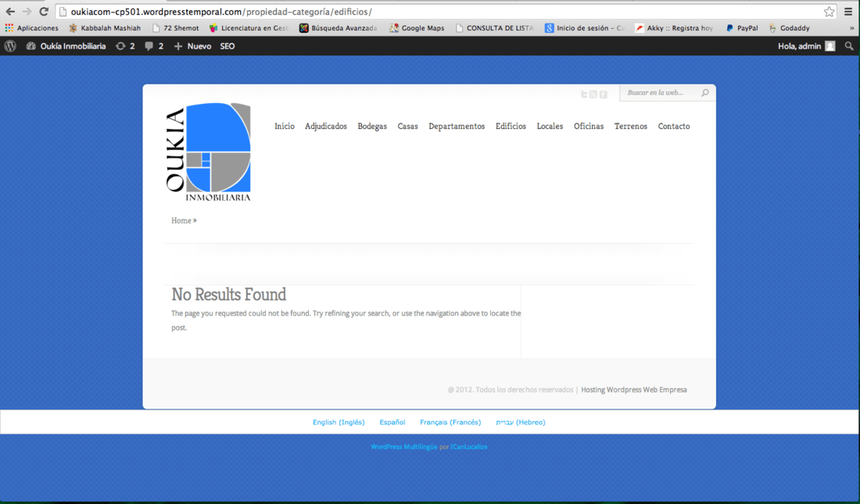Bookmark this page with the star icon
This screenshot has height=504, width=860.
830,12
